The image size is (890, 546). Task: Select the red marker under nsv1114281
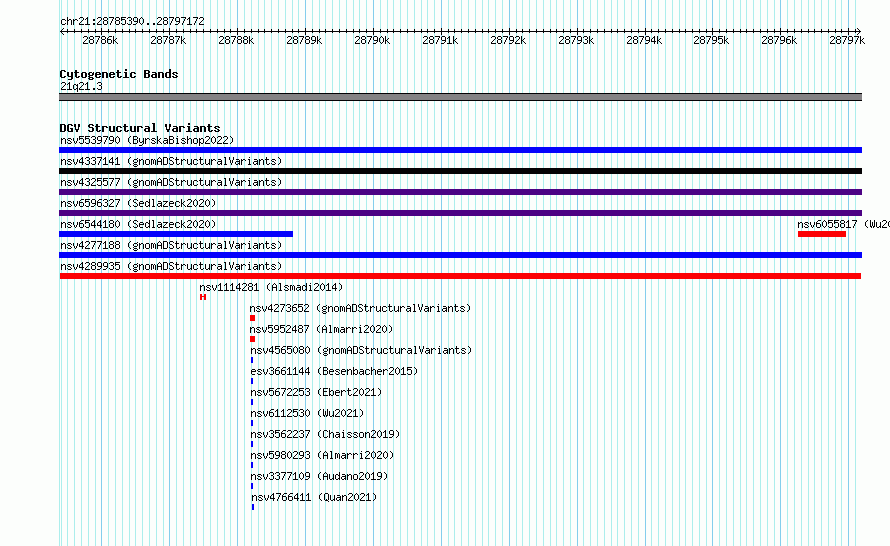pyautogui.click(x=203, y=297)
